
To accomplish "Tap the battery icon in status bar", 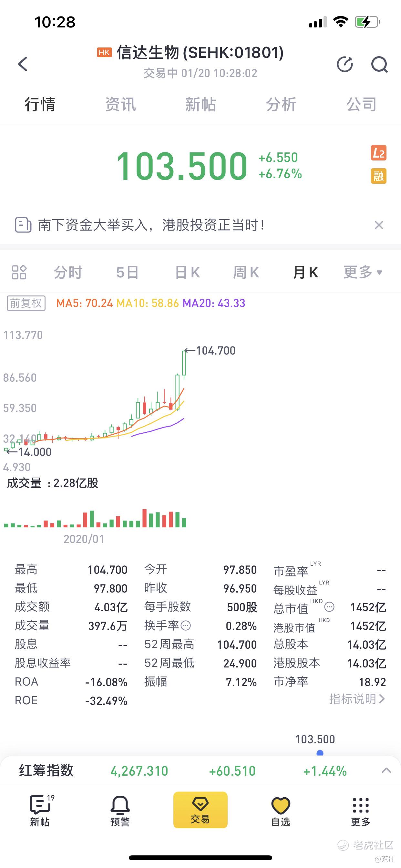I will tap(367, 22).
